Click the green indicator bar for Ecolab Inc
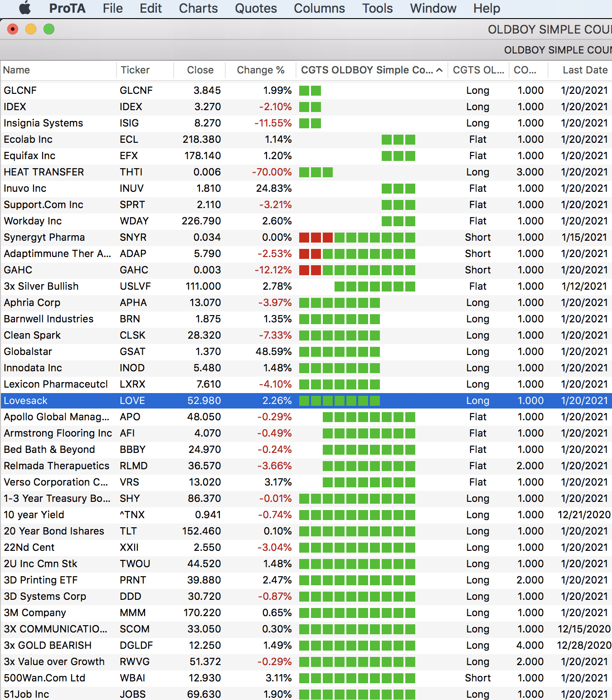Viewport: 612px width, 700px height. click(x=398, y=139)
